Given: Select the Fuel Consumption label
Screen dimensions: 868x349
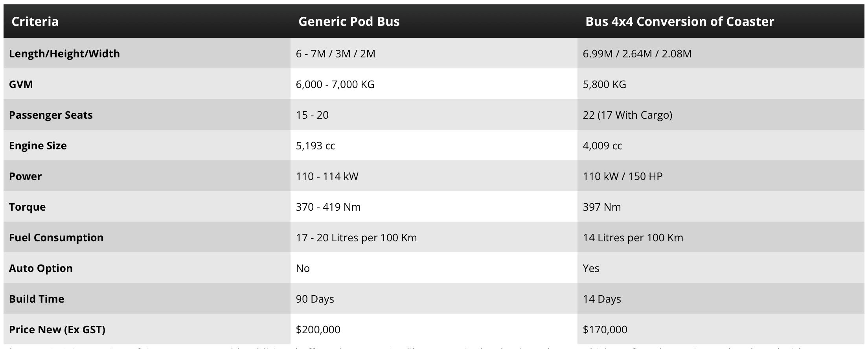Looking at the screenshot, I should point(56,237).
